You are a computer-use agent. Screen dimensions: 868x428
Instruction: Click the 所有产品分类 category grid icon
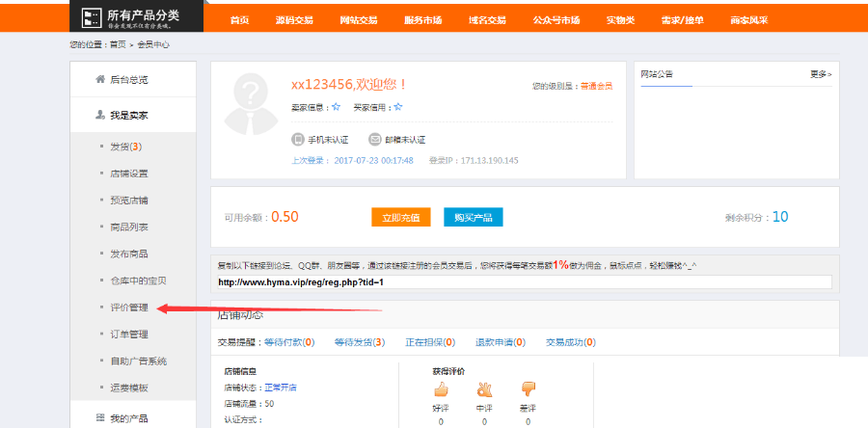click(x=91, y=19)
